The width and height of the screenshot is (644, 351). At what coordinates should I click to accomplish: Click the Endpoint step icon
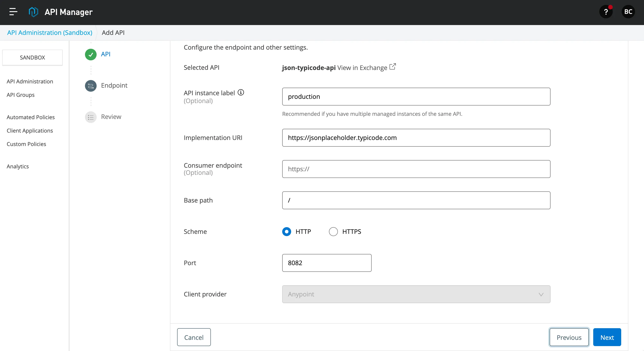pyautogui.click(x=91, y=86)
